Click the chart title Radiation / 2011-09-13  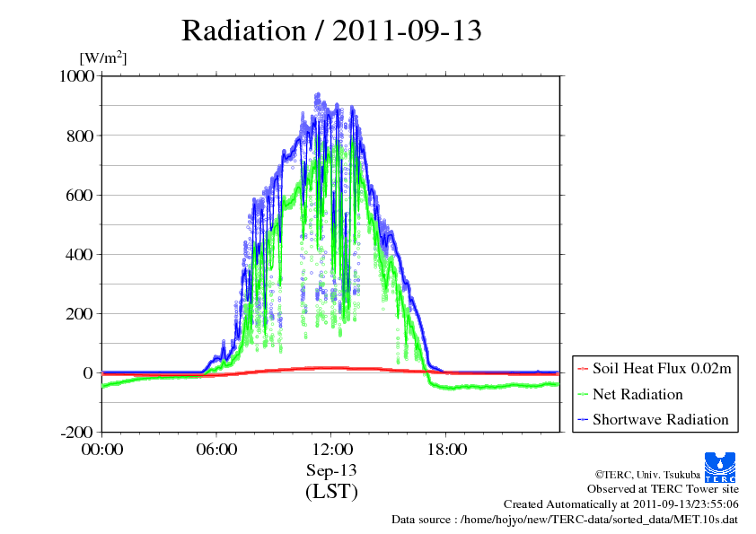tap(331, 31)
